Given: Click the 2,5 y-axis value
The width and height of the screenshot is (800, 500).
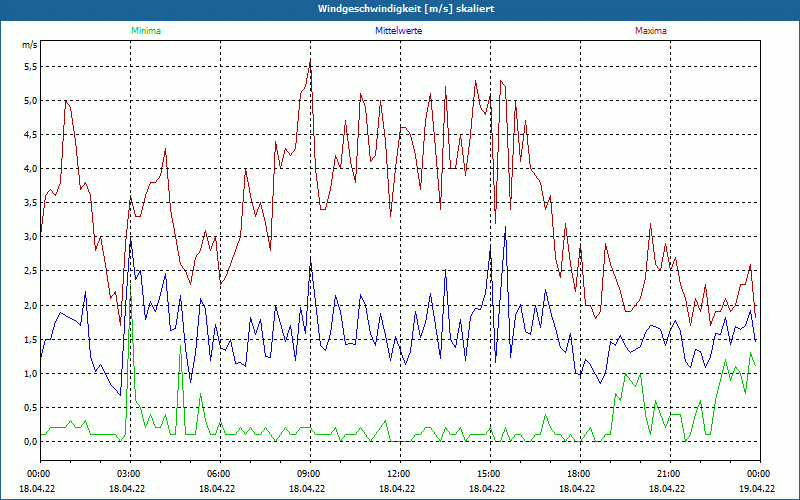Looking at the screenshot, I should coord(31,271).
